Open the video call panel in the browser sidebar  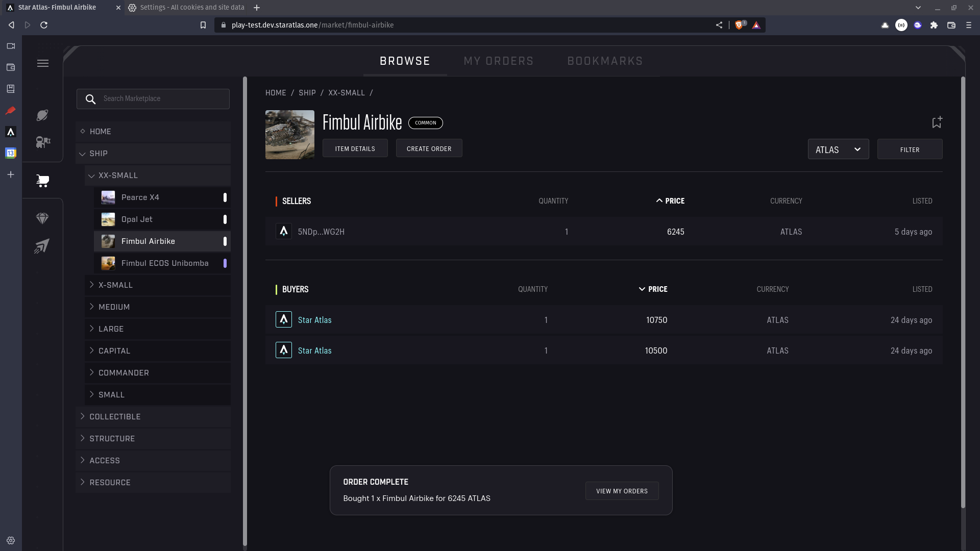[11, 46]
